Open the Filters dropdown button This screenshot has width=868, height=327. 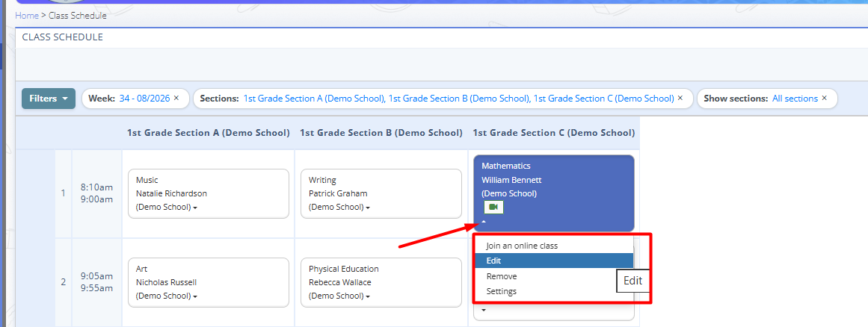click(49, 99)
